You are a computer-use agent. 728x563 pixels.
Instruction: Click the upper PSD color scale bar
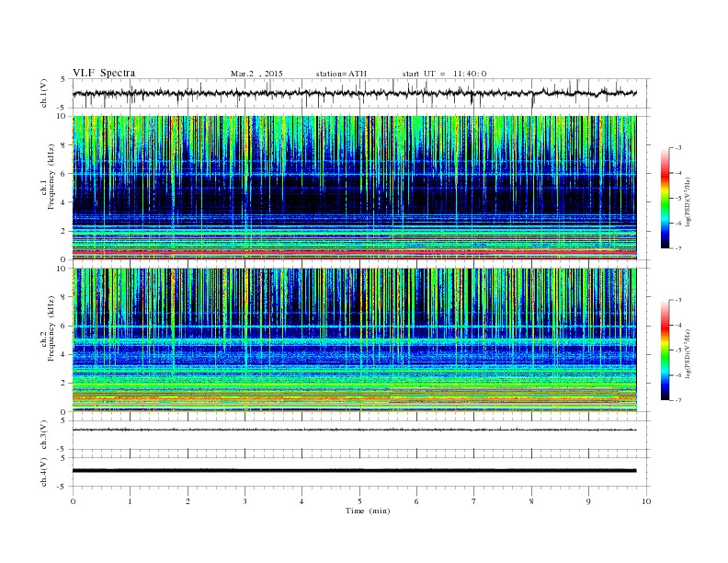coord(665,198)
